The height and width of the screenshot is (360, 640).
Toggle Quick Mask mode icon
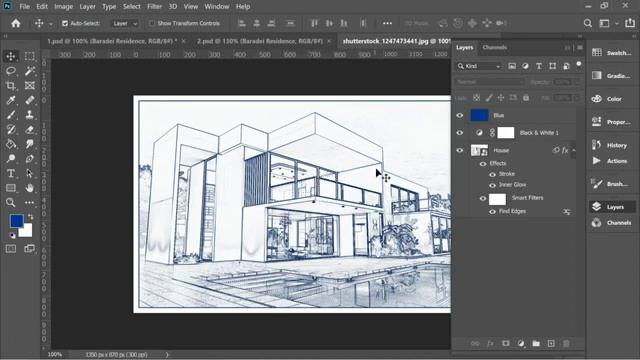click(x=11, y=249)
